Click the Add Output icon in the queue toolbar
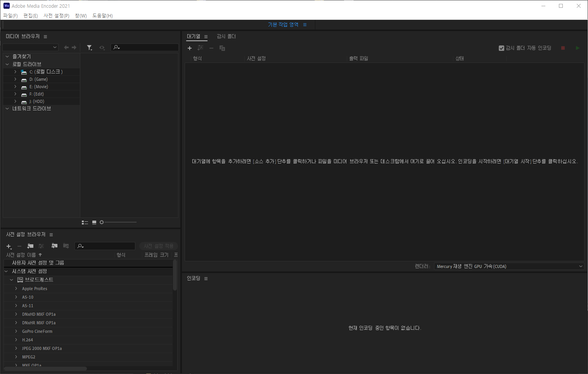Screen dimensions: 588x374 click(x=201, y=48)
